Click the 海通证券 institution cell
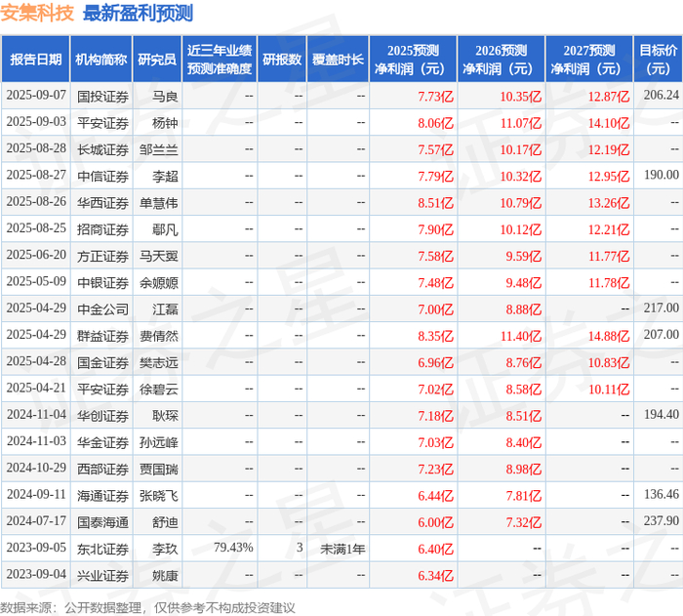Screen dimensions: 683x616 [102, 495]
